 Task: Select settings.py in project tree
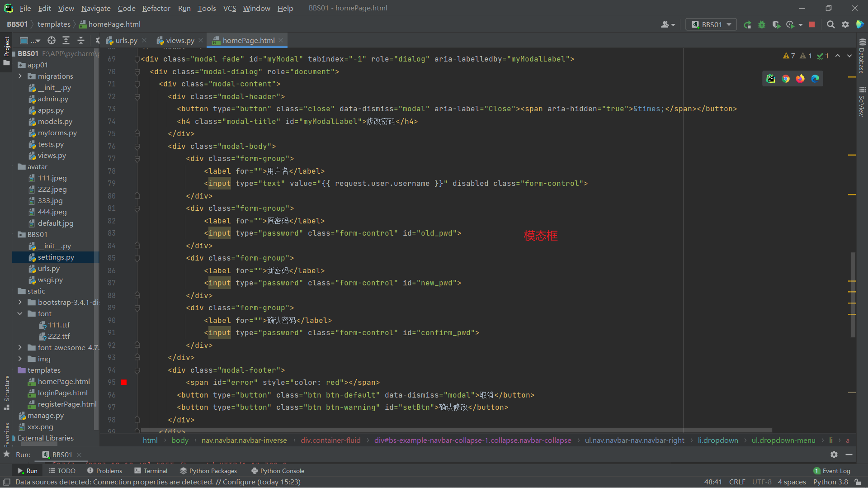(56, 257)
